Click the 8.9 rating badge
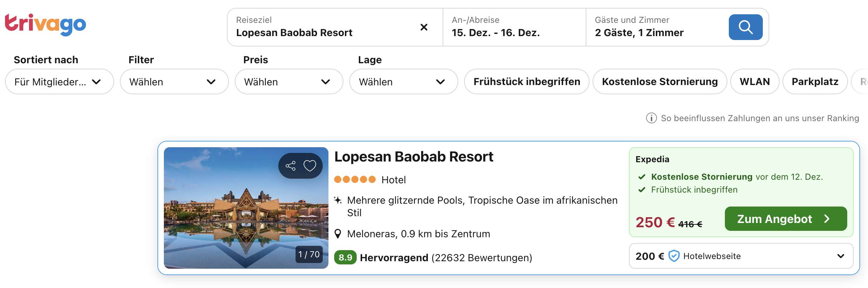Viewport: 868px width, 288px height. (345, 258)
